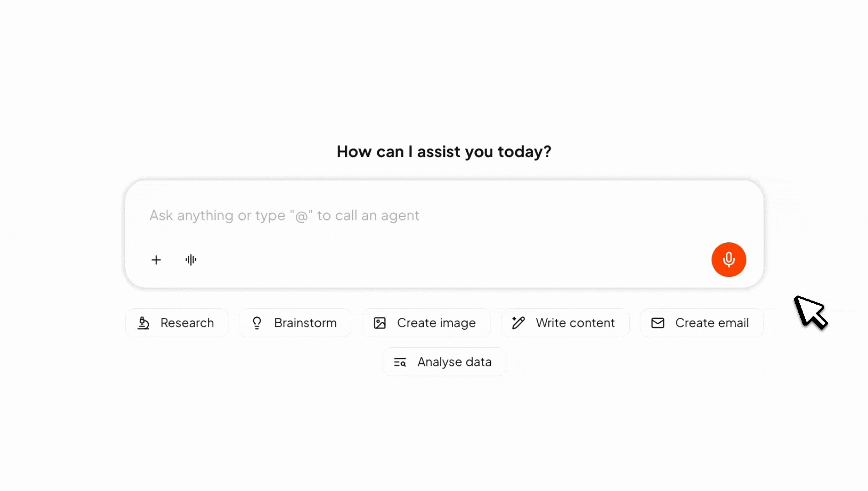Viewport: 868px width, 491px height.
Task: Click the plus icon to add attachment
Action: click(156, 260)
